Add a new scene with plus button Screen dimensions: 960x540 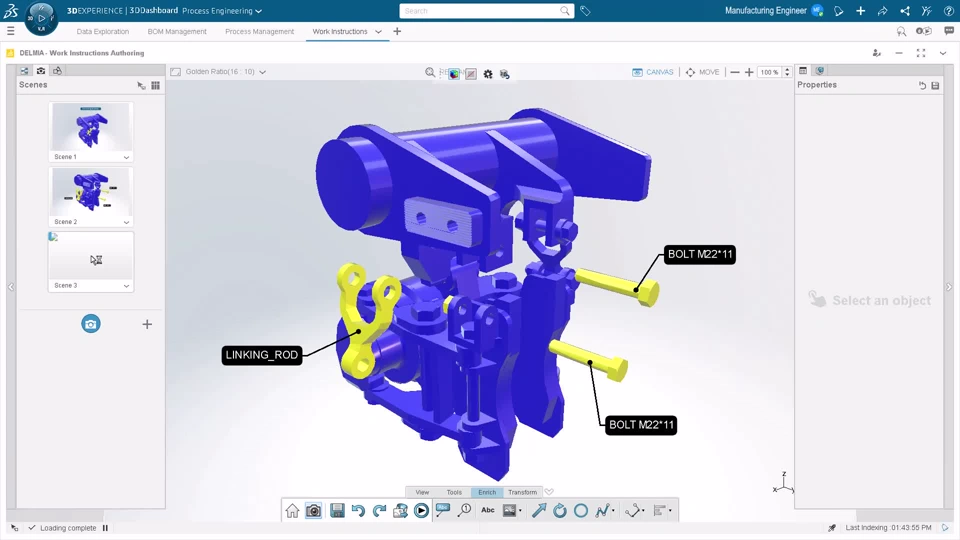(x=147, y=324)
